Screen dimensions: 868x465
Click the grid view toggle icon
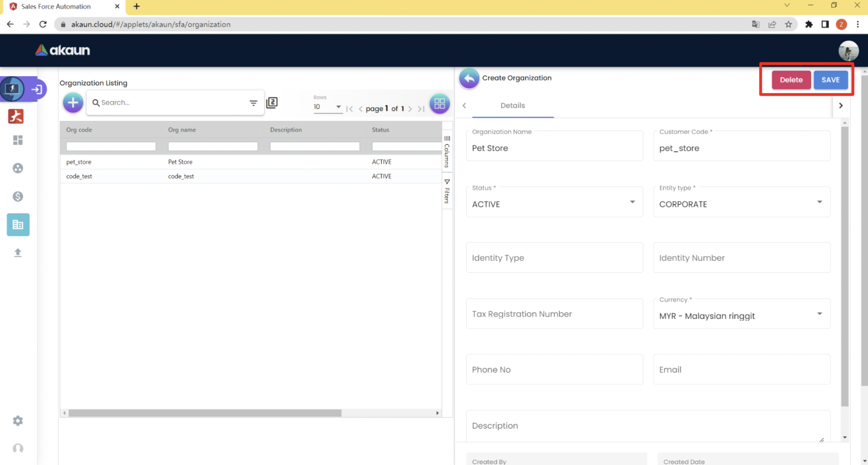(x=439, y=104)
